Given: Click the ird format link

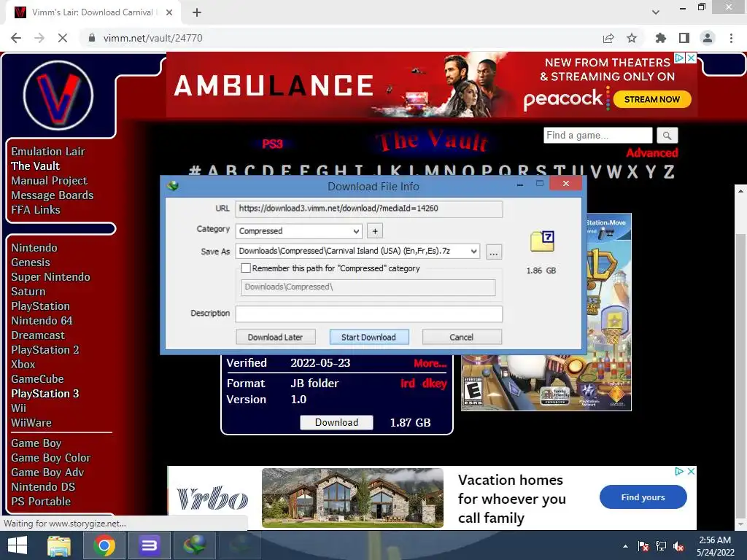Looking at the screenshot, I should coord(408,384).
